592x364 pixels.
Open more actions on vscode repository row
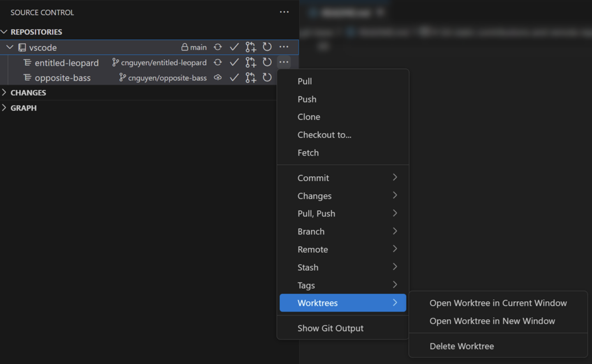tap(284, 47)
